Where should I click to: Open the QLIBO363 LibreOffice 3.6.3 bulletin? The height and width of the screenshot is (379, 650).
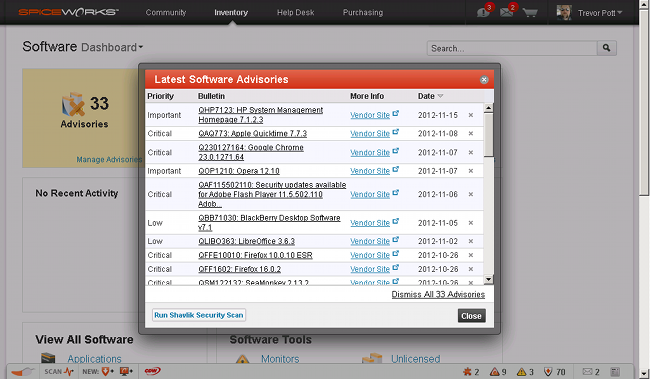point(247,241)
